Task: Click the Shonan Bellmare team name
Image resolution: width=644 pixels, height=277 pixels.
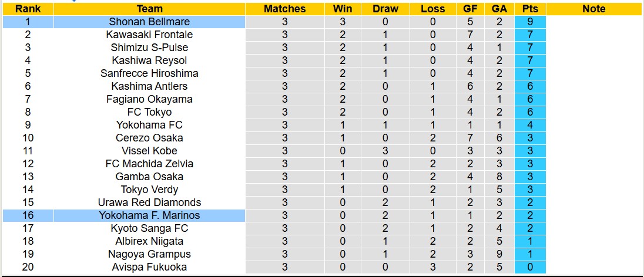Action: tap(149, 22)
